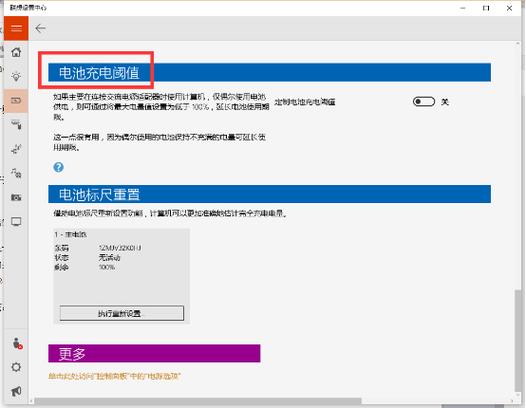Close the Lenovo Settings window
The height and width of the screenshot is (408, 526).
tap(509, 8)
